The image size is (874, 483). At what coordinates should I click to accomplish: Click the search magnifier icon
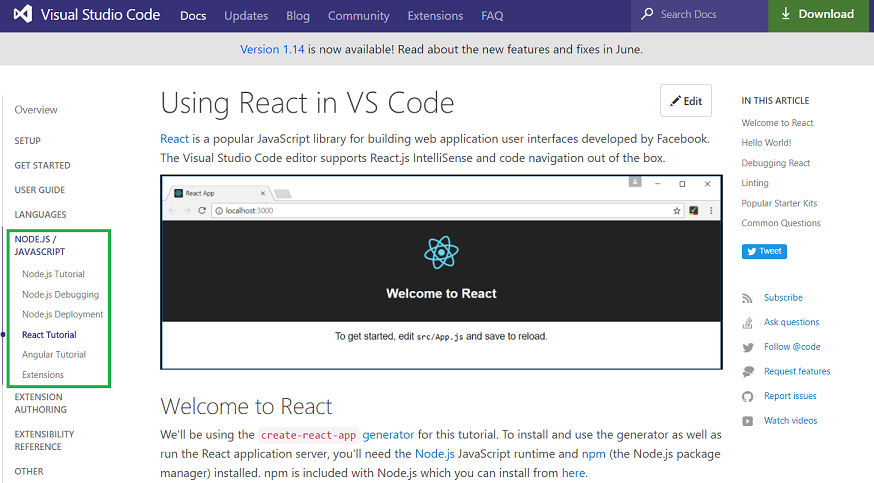(647, 14)
